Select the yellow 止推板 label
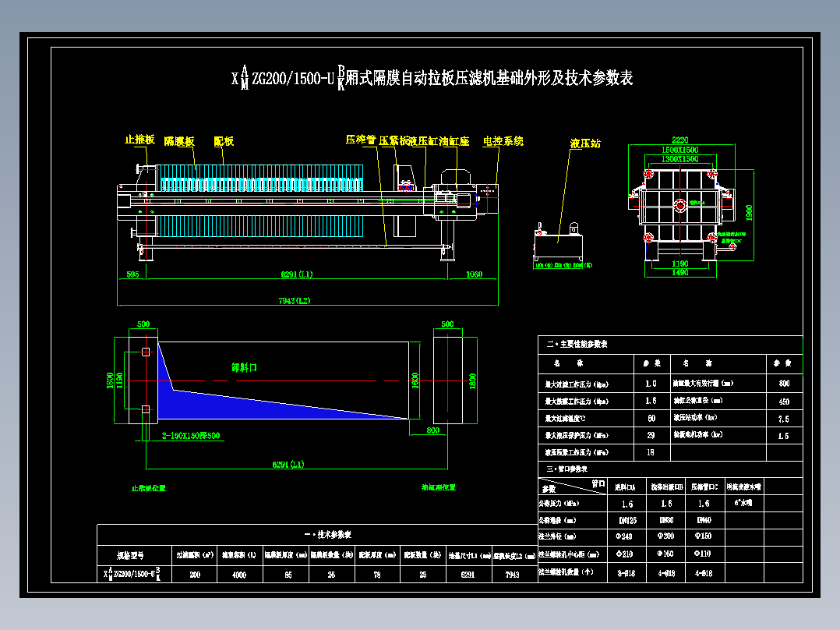Image resolution: width=840 pixels, height=630 pixels. 139,140
